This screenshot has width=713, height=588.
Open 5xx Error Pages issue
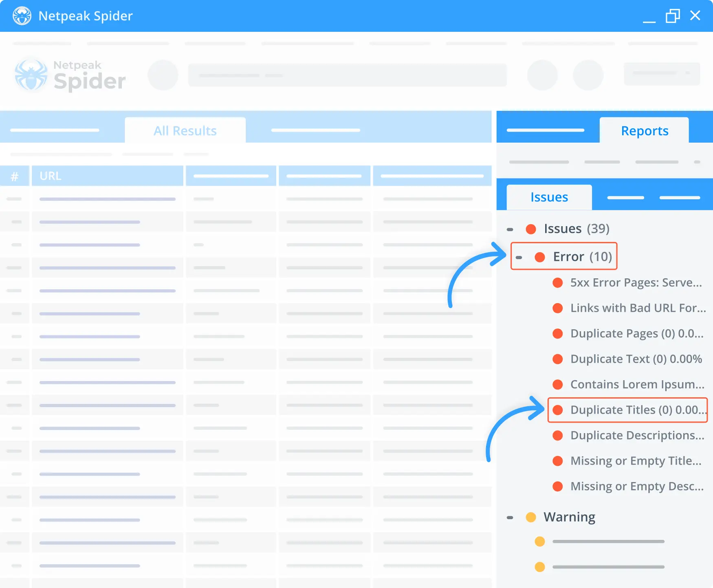pos(636,282)
